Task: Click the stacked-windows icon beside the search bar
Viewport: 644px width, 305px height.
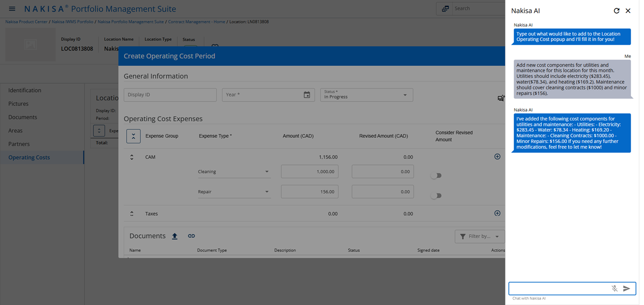Action: pos(445,8)
